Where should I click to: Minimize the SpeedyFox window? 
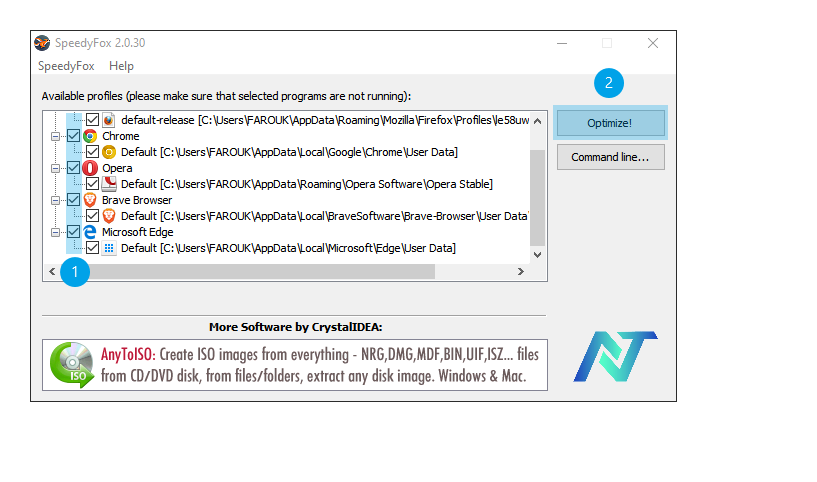pos(562,43)
